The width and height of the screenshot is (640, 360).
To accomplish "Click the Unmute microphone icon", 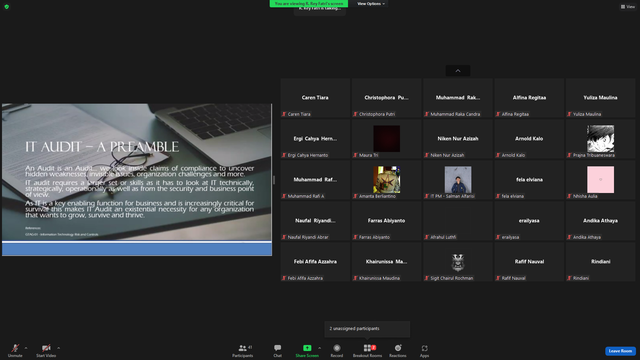I will point(15,348).
